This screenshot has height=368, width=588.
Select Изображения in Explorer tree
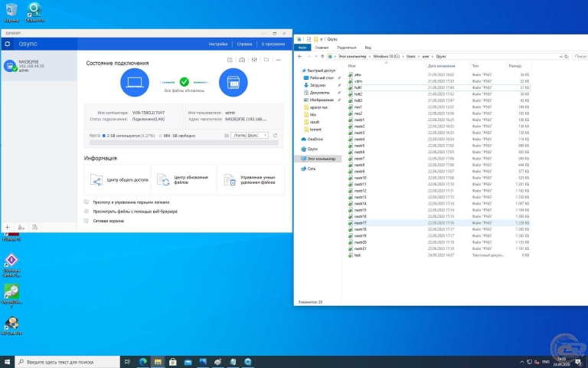coord(322,100)
